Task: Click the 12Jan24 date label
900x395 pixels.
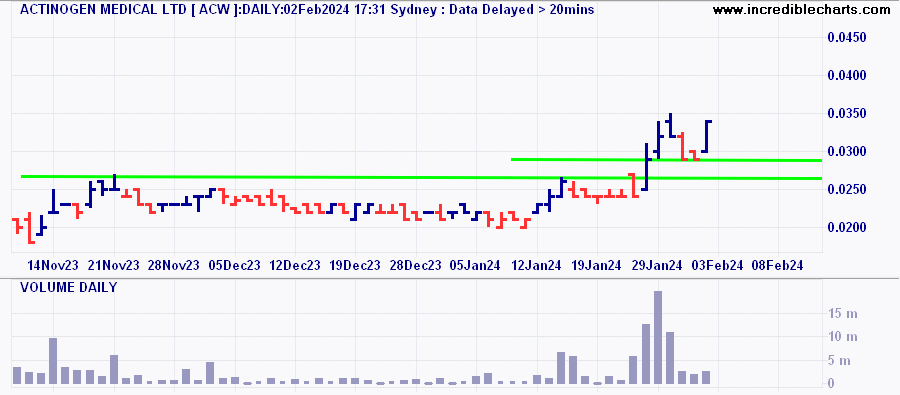Action: 536,266
